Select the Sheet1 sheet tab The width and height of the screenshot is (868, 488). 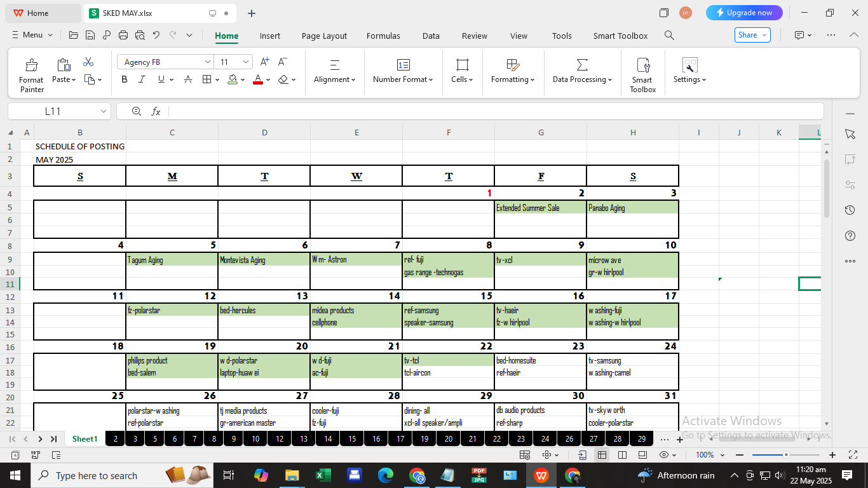(x=85, y=439)
